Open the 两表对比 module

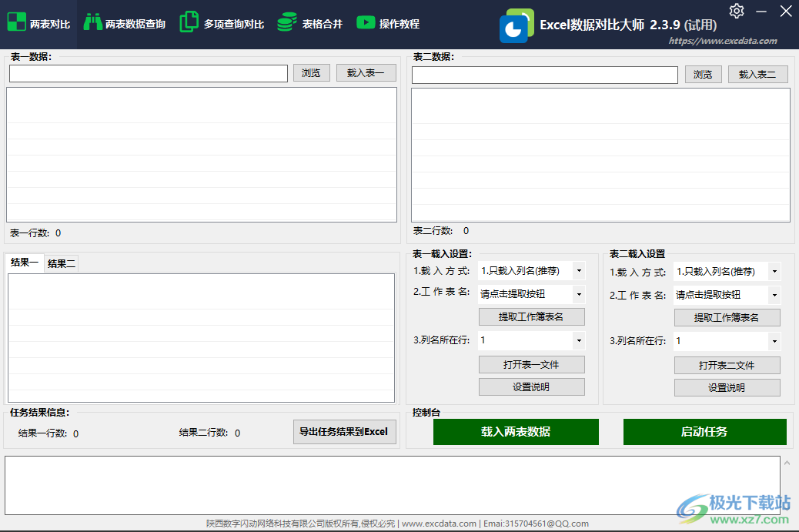tap(38, 23)
